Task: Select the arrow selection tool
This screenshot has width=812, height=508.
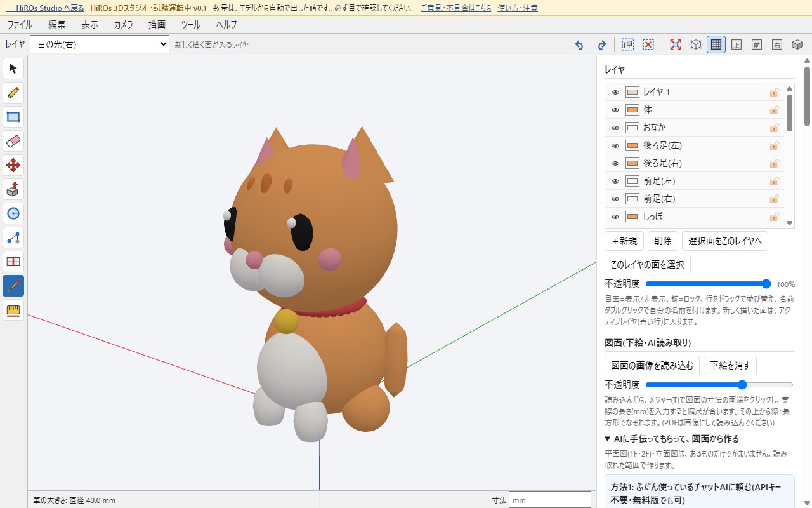Action: coord(13,69)
